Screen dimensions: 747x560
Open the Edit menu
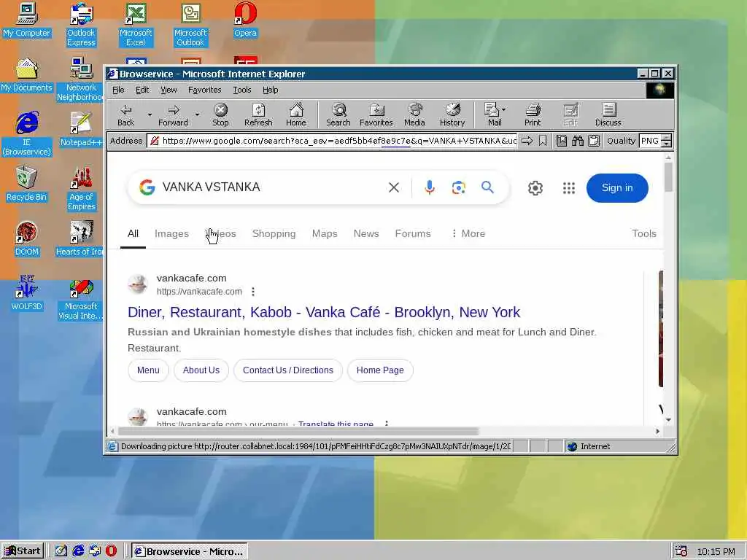[x=142, y=90]
